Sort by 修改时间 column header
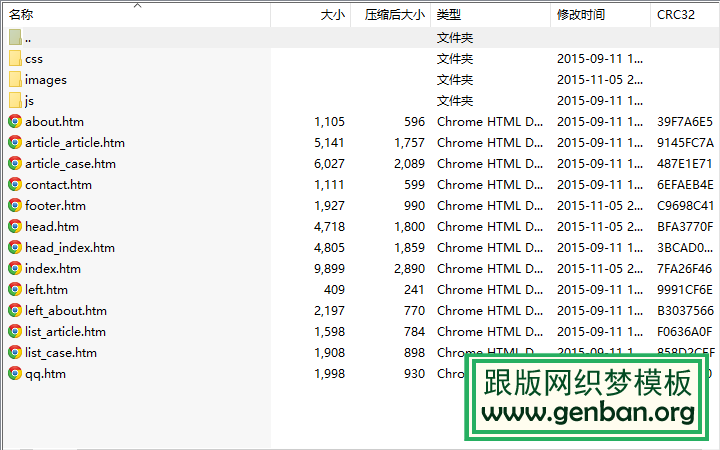The height and width of the screenshot is (450, 720). click(x=581, y=15)
